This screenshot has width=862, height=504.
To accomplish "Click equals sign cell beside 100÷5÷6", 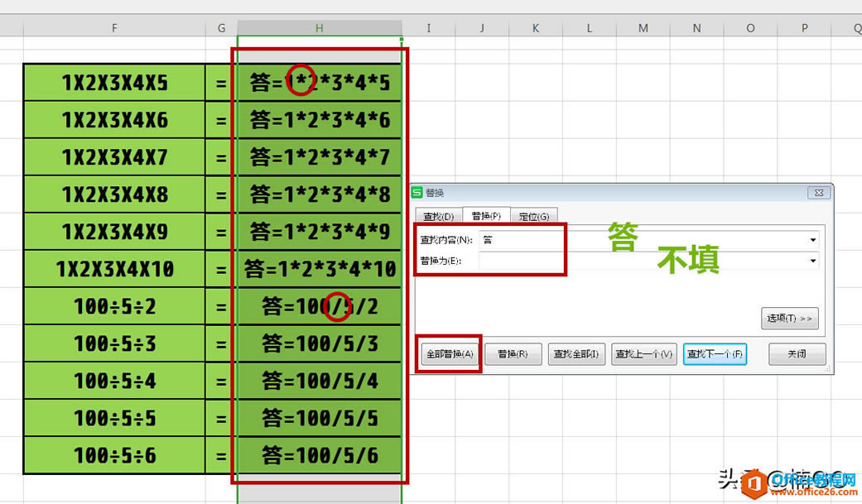I will 221,455.
